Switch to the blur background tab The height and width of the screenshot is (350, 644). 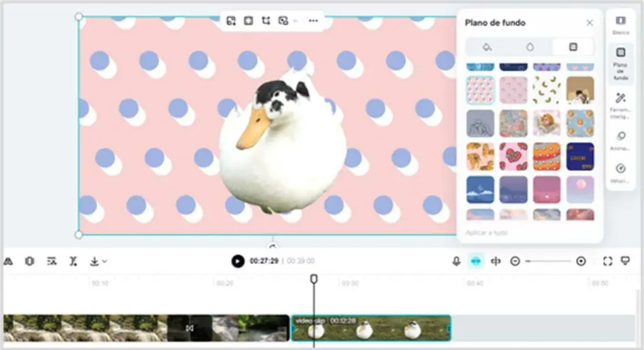[530, 47]
